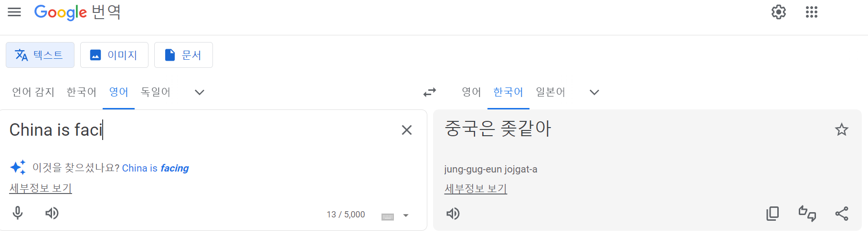The height and width of the screenshot is (237, 868).
Task: Start voice input with microphone
Action: [x=18, y=213]
